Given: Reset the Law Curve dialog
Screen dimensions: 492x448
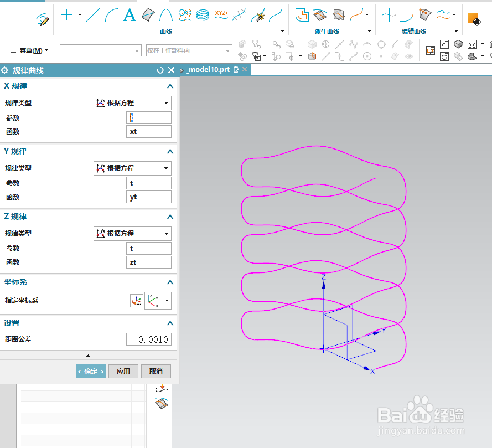Looking at the screenshot, I should point(160,70).
